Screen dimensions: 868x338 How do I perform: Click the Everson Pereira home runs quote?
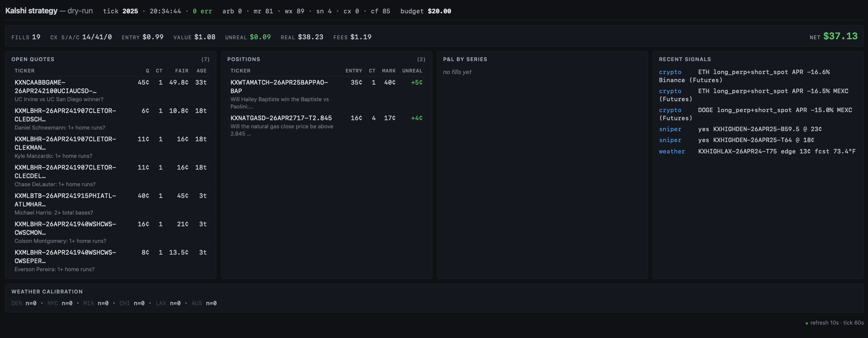click(111, 261)
